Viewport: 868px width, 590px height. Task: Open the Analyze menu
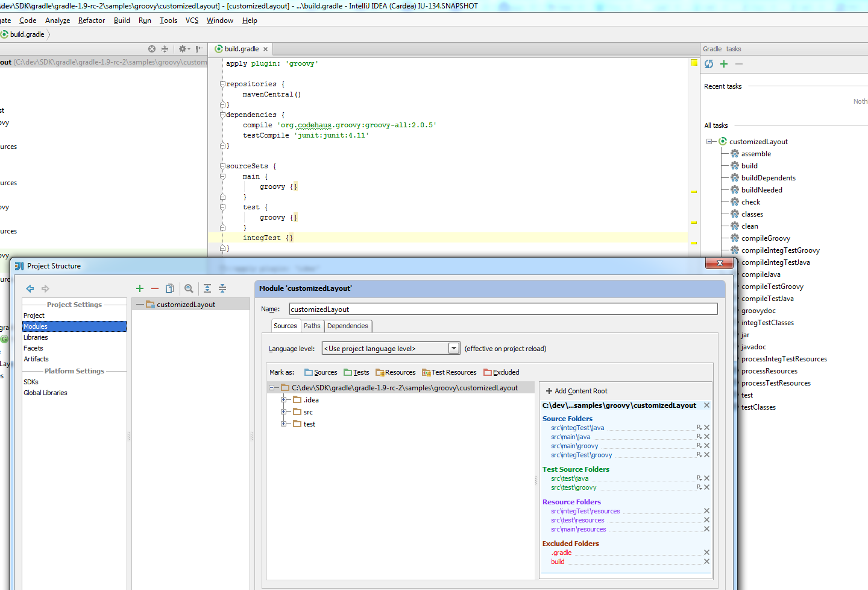point(57,21)
